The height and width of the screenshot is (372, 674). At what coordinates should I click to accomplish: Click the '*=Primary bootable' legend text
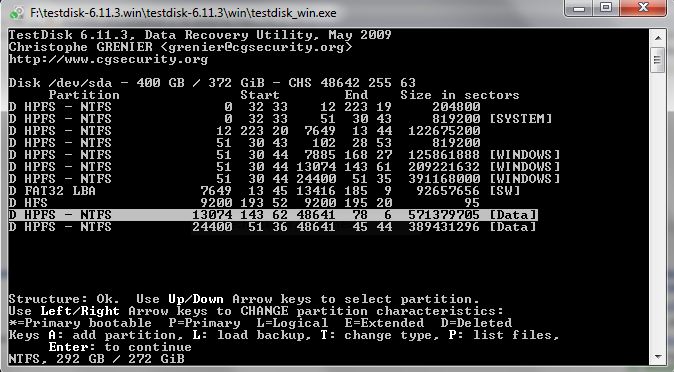point(80,323)
